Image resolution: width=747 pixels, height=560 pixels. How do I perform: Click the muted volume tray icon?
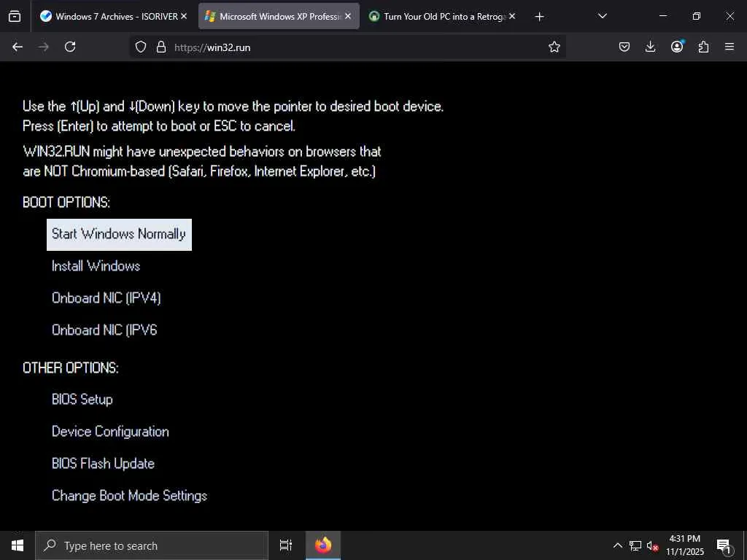pos(652,545)
